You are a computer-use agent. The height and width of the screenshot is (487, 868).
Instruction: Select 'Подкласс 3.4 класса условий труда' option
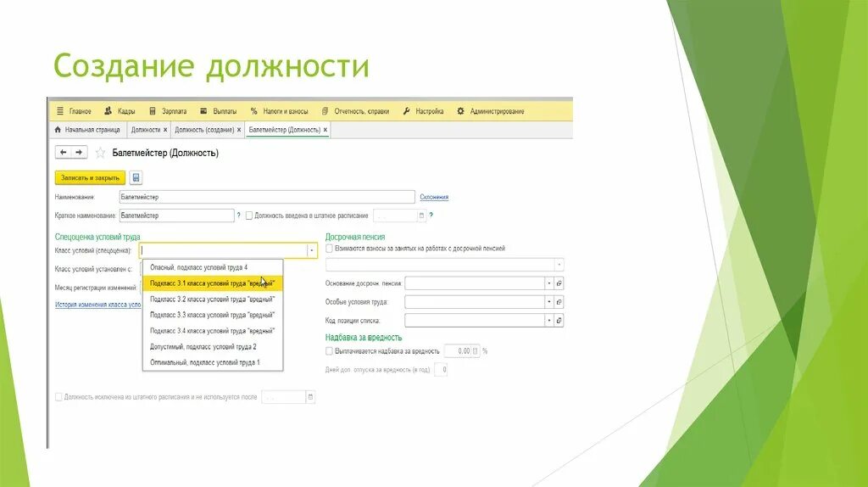pos(213,331)
